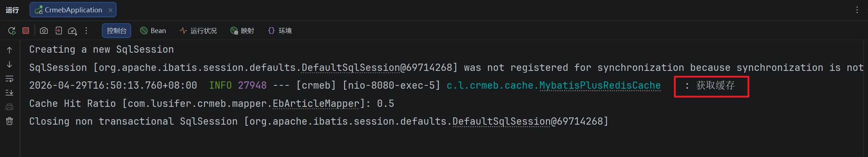Click the print console icon

click(9, 107)
